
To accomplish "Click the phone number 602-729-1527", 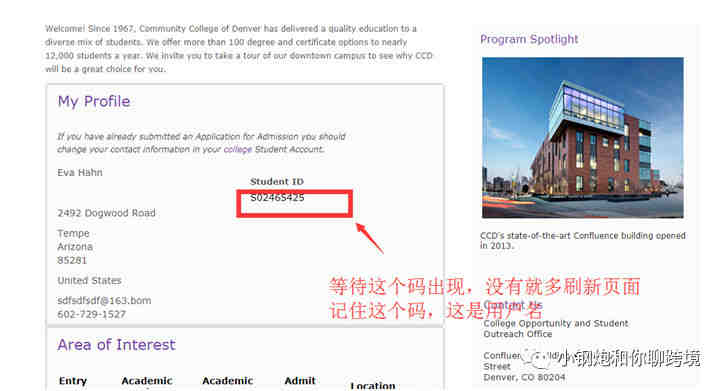I will tap(91, 314).
